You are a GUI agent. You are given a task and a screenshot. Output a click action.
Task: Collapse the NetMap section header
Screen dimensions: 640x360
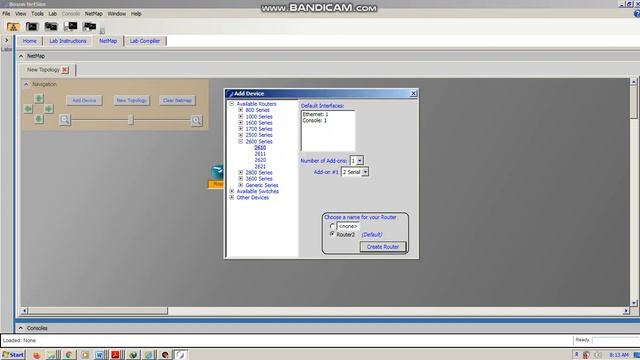21,56
